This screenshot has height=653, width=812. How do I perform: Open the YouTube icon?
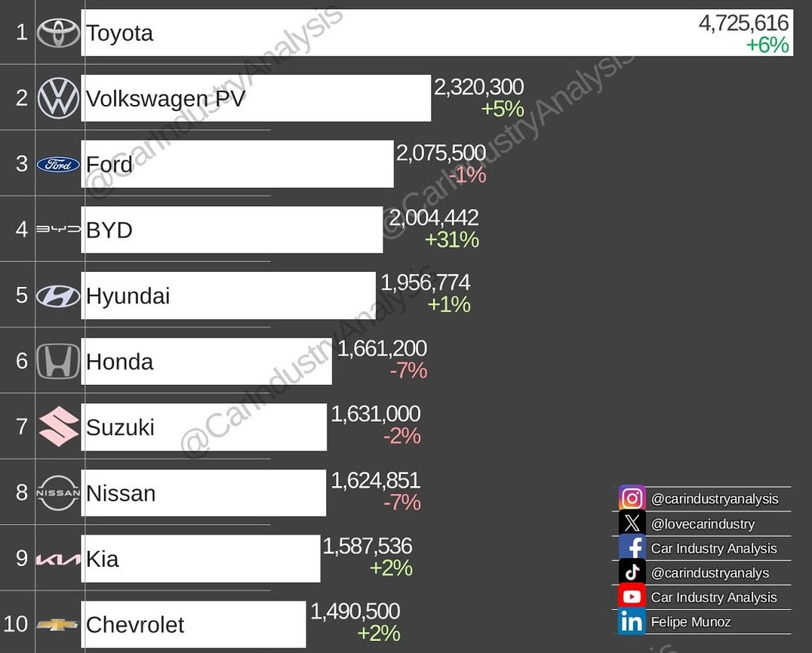pyautogui.click(x=632, y=597)
